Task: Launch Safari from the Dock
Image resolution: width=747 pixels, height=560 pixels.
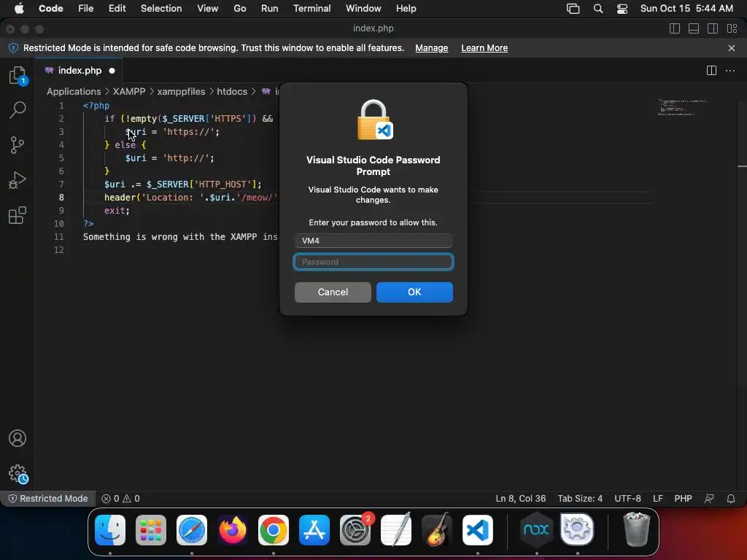Action: [x=192, y=530]
